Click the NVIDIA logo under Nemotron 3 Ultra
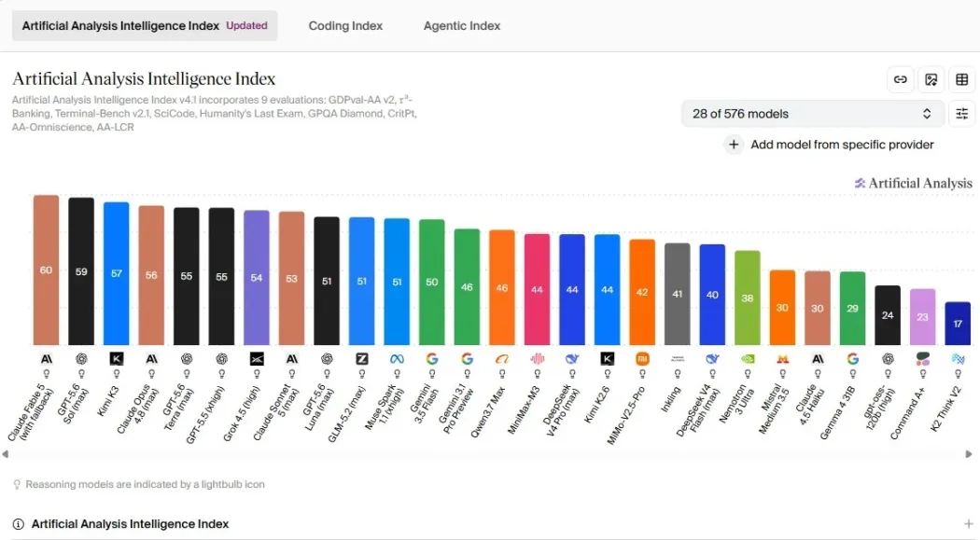Image resolution: width=980 pixels, height=540 pixels. (748, 359)
